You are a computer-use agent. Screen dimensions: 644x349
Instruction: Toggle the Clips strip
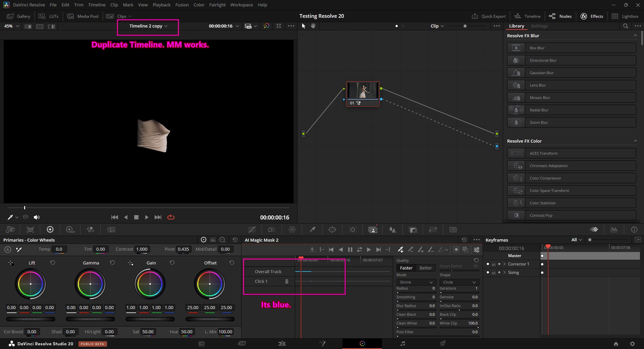pyautogui.click(x=118, y=16)
